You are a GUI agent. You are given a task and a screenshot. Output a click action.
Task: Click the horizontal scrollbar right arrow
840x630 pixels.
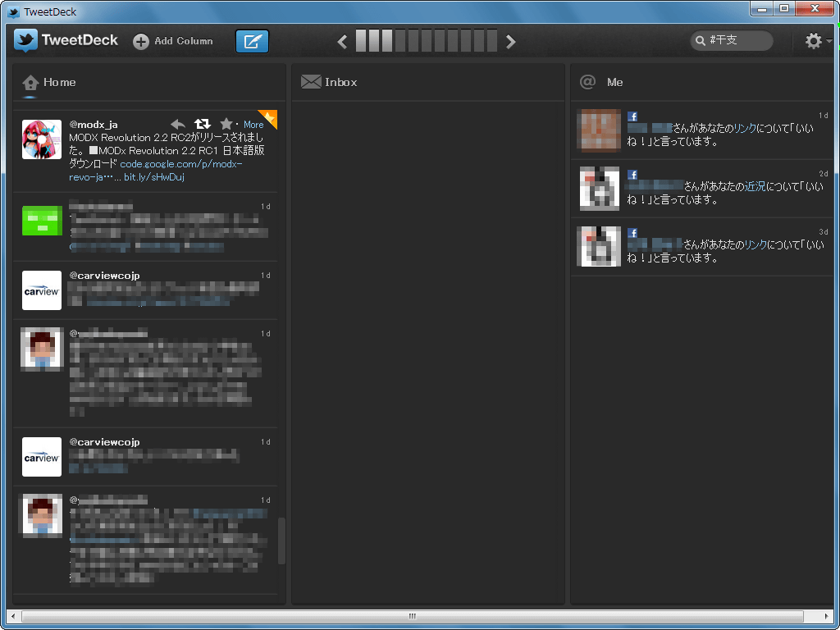pyautogui.click(x=827, y=616)
